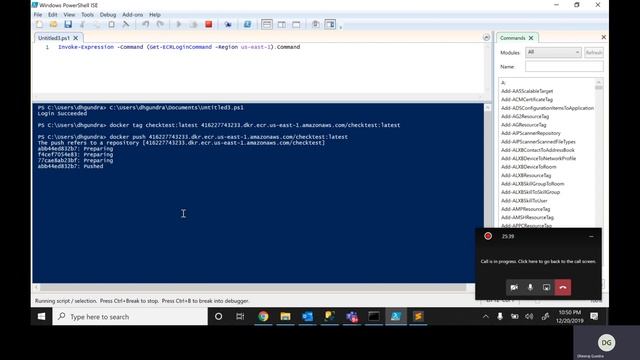The width and height of the screenshot is (640, 360).
Task: Collapse the script pane with round arrow
Action: [x=486, y=38]
